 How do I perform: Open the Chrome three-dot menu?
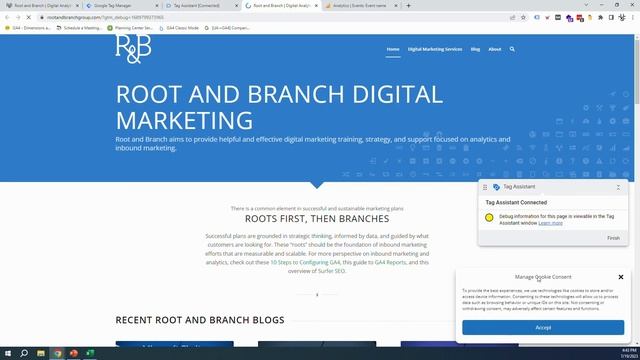coord(633,18)
